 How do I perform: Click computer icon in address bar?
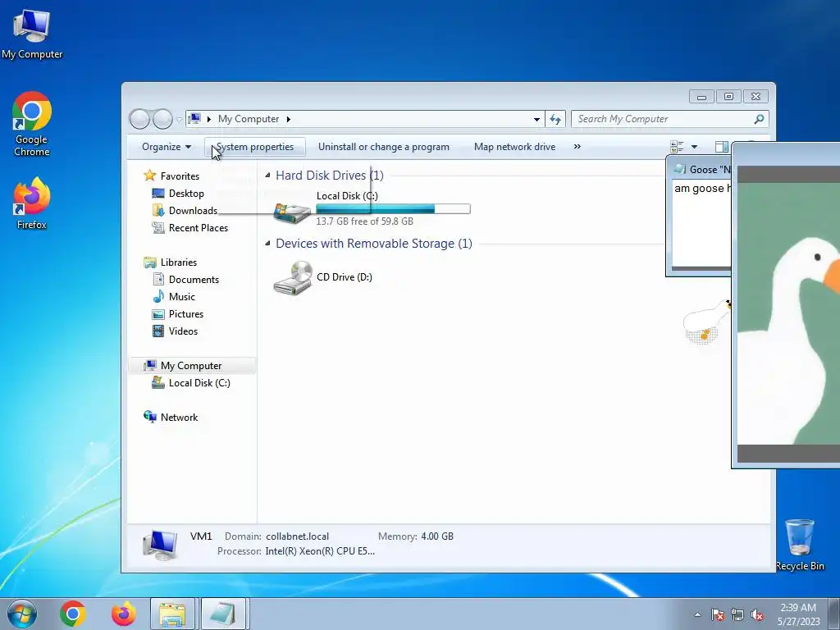point(195,118)
